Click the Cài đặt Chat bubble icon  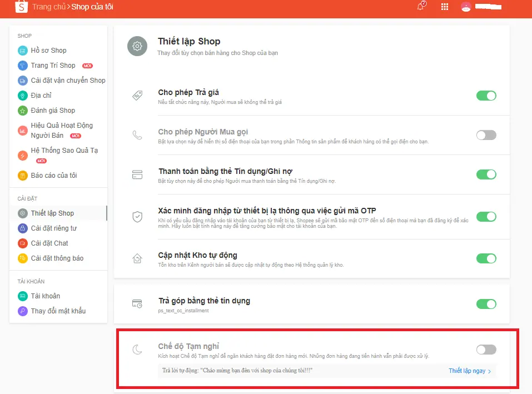[22, 243]
